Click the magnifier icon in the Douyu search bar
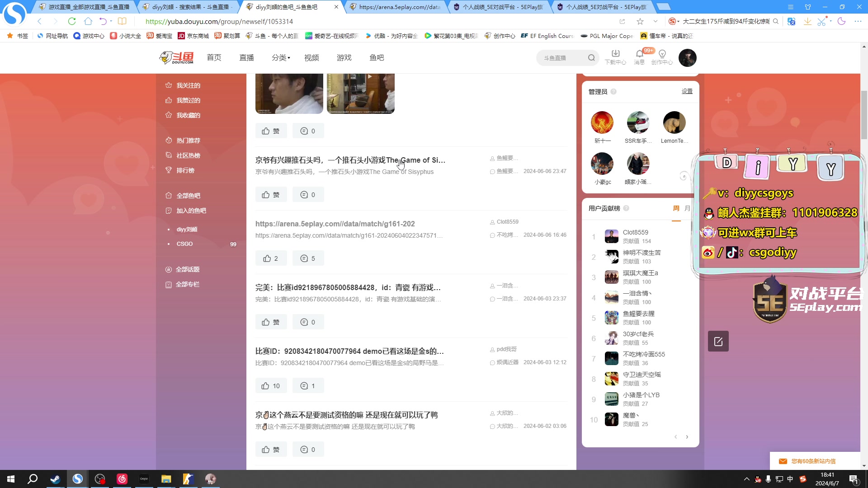Image resolution: width=868 pixels, height=488 pixels. coord(591,58)
